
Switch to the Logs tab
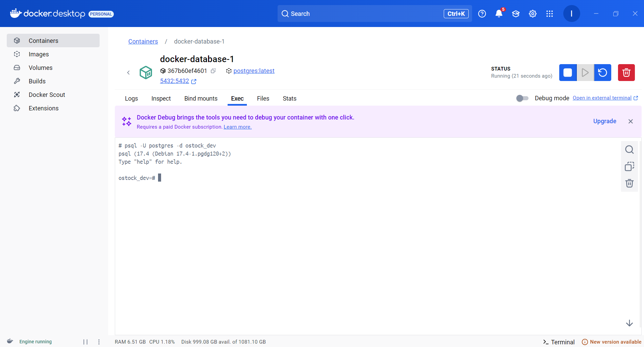[131, 99]
